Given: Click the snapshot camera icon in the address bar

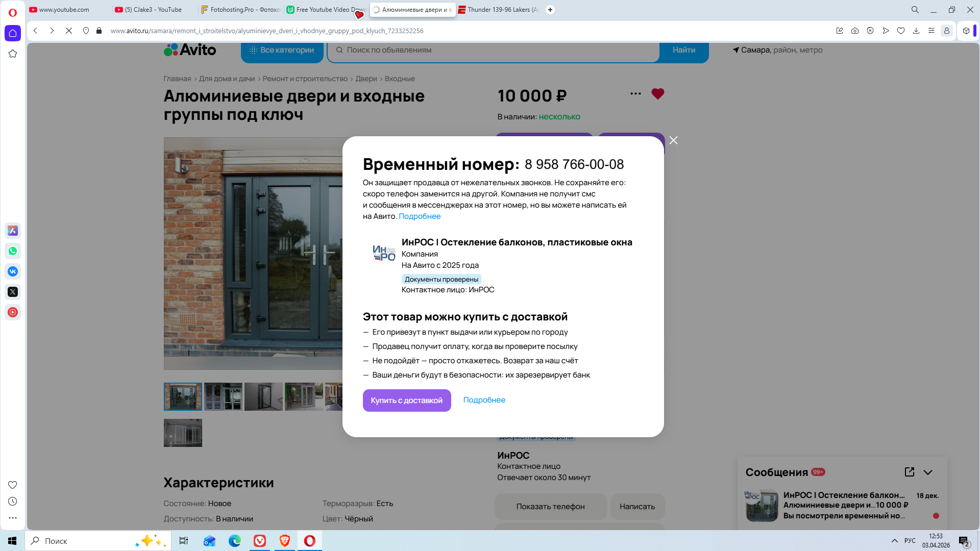Looking at the screenshot, I should coord(855,31).
